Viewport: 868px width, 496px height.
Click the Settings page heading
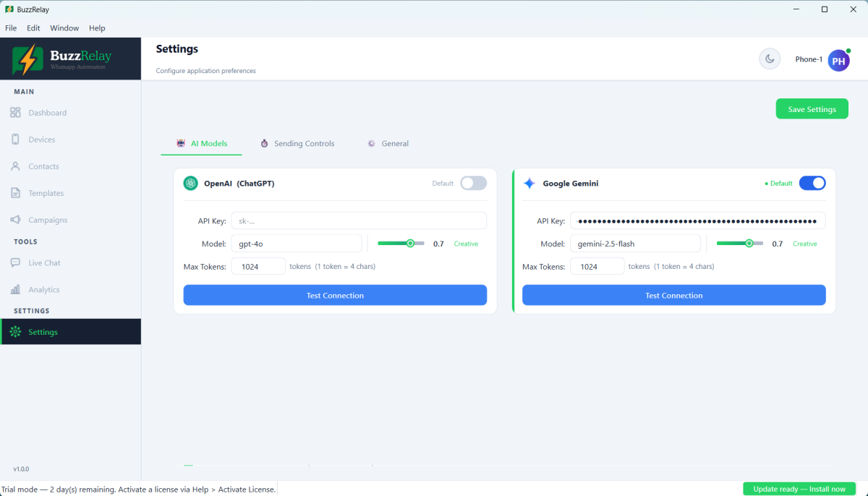[x=177, y=49]
